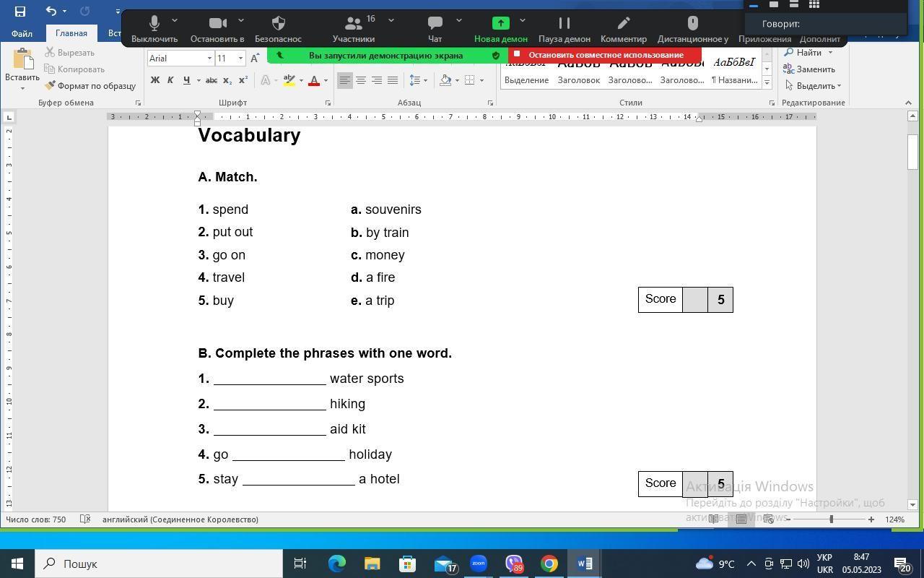Open proofing check icon in status bar
This screenshot has width=924, height=578.
[85, 519]
